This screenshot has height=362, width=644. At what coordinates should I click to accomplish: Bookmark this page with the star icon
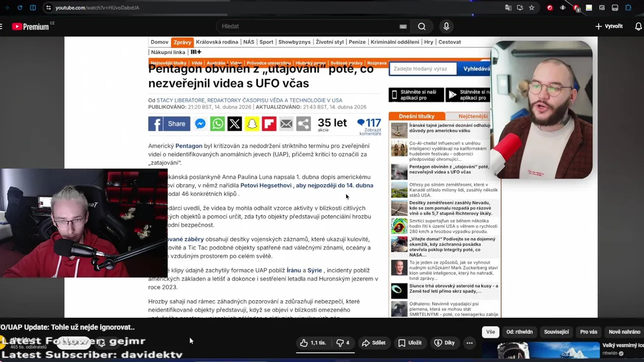tap(532, 8)
